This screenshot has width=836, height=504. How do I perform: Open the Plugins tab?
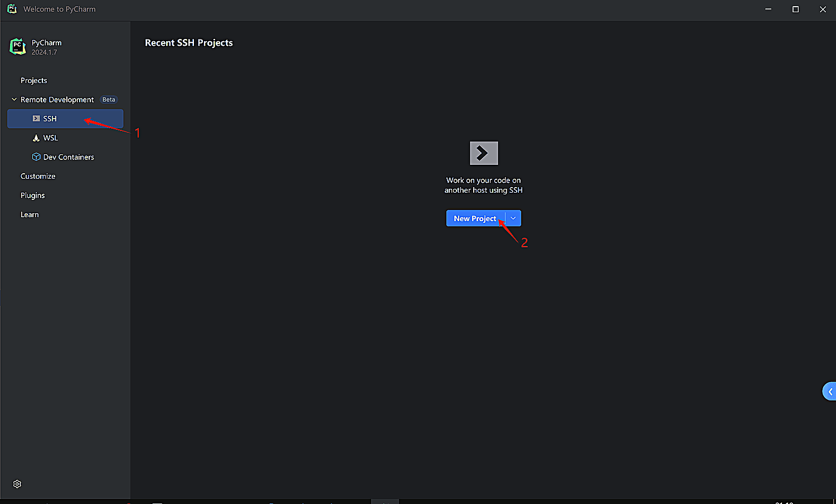(x=33, y=195)
